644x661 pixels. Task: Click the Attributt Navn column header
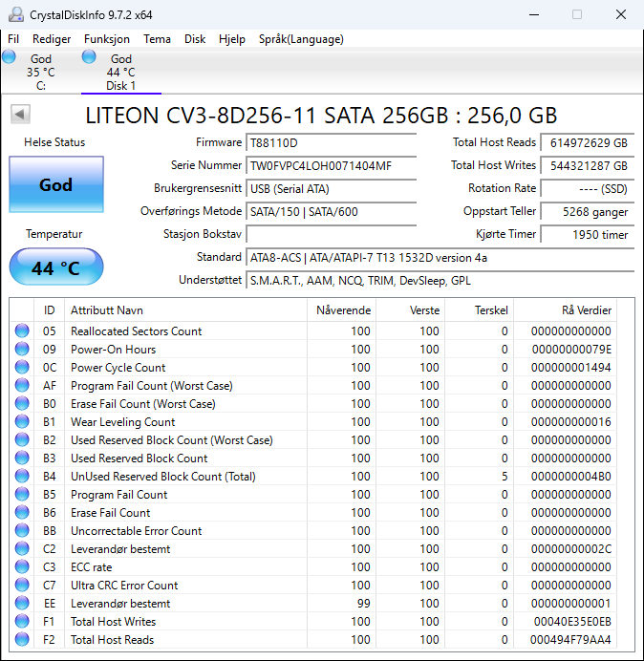185,310
